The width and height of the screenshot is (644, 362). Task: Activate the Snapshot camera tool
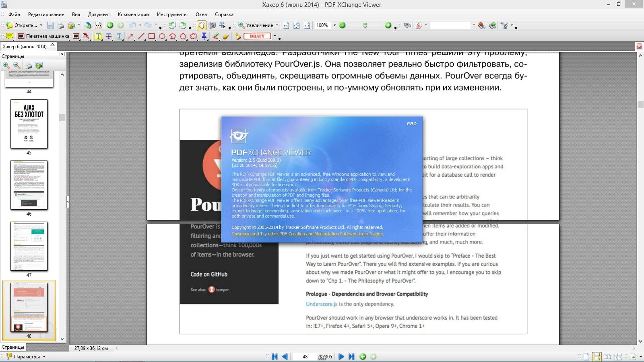pos(212,25)
